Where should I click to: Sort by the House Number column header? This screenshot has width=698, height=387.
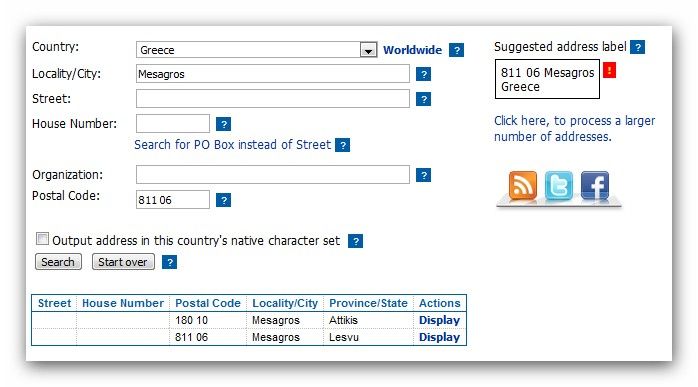tap(123, 303)
